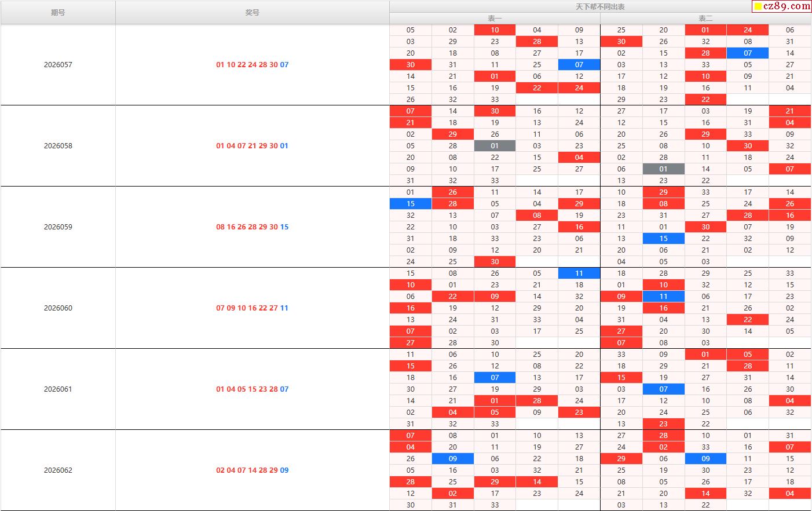Click winning numbers 01 04 05 15 23 28 07
The height and width of the screenshot is (511, 812).
(x=253, y=389)
